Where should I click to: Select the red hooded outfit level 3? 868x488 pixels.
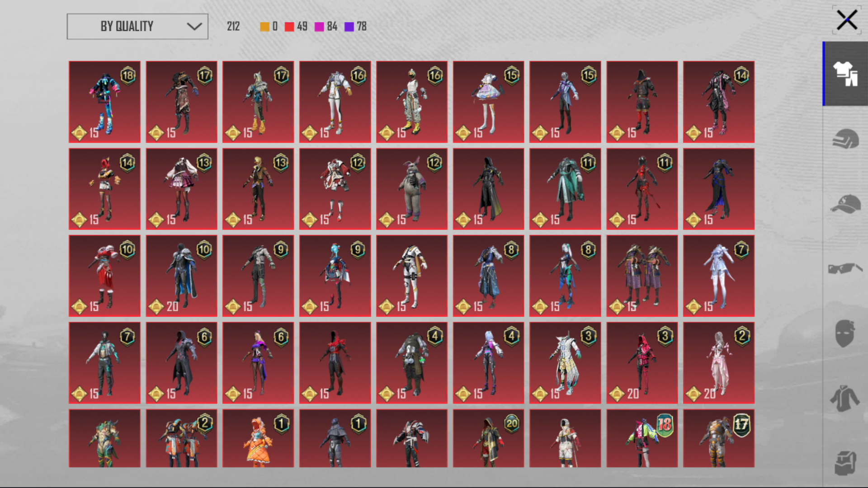642,363
